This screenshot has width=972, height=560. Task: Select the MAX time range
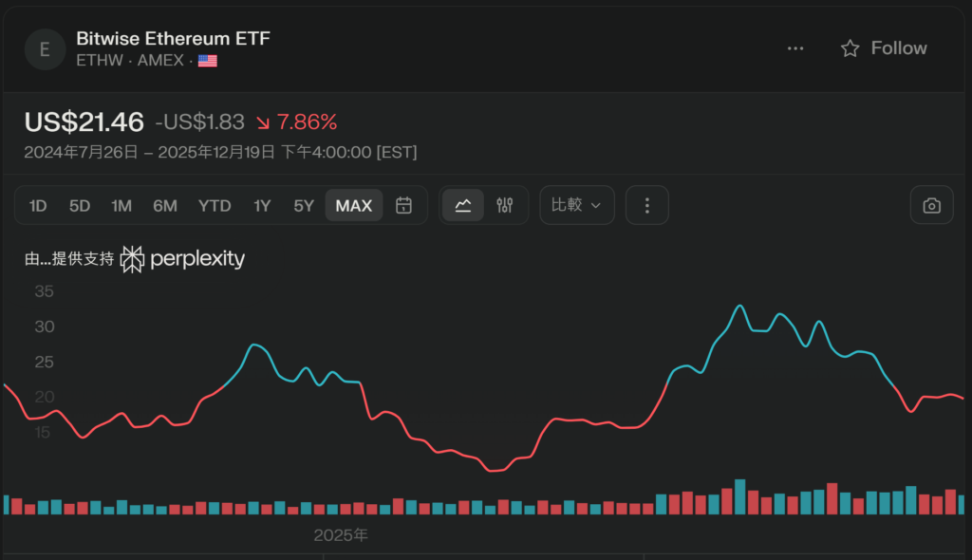point(354,205)
